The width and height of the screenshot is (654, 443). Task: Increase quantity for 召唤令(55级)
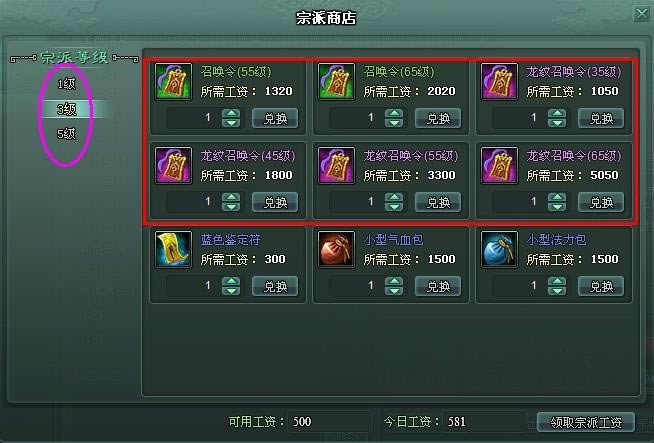click(x=231, y=113)
